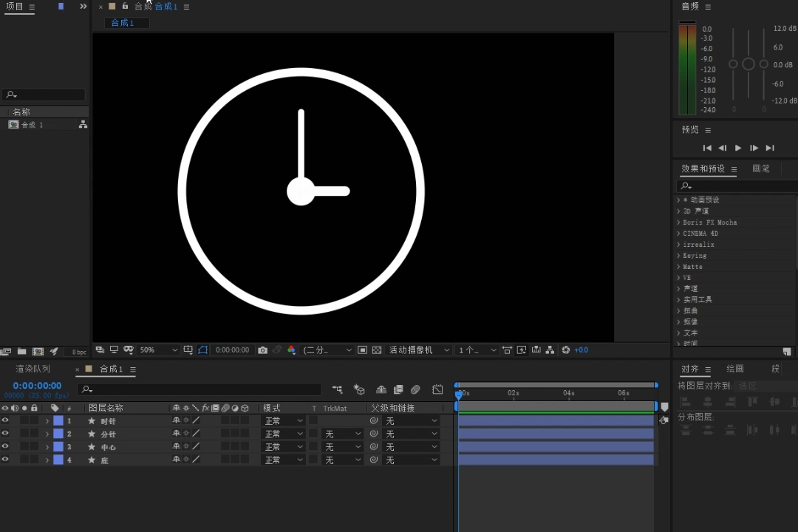Toggle the transparency grid icon in viewer
This screenshot has height=532, width=798.
[377, 350]
